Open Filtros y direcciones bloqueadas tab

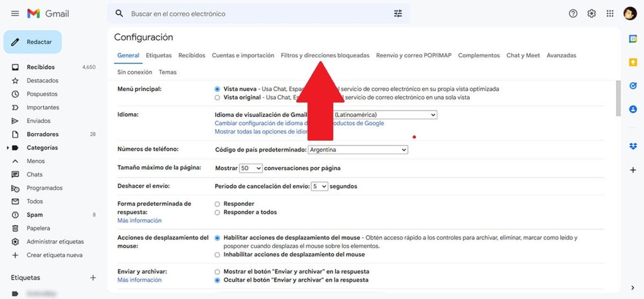pyautogui.click(x=325, y=55)
